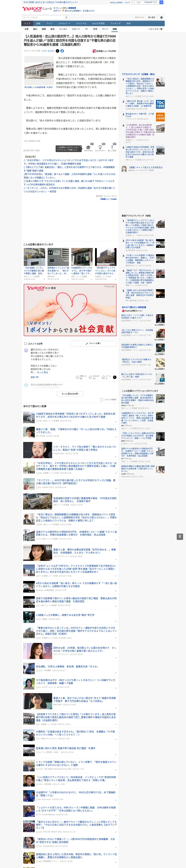Share the comment on X
186x868 pixels.
[x=114, y=377]
